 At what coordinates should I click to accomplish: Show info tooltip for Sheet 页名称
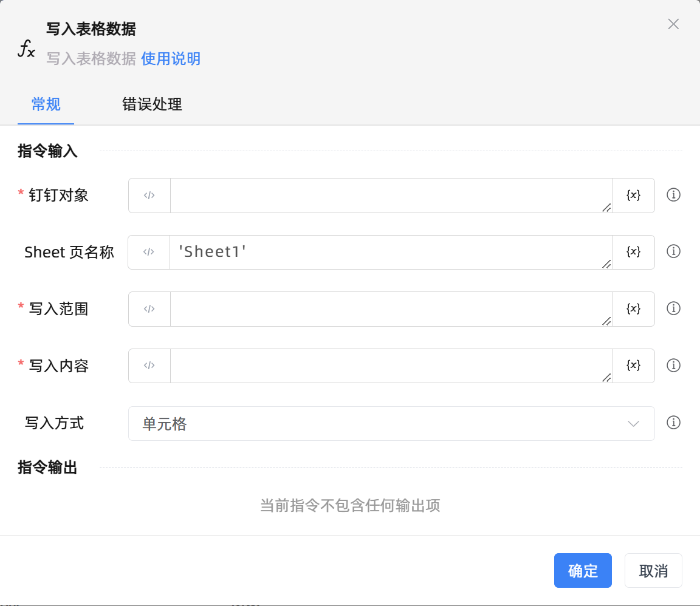(x=673, y=251)
